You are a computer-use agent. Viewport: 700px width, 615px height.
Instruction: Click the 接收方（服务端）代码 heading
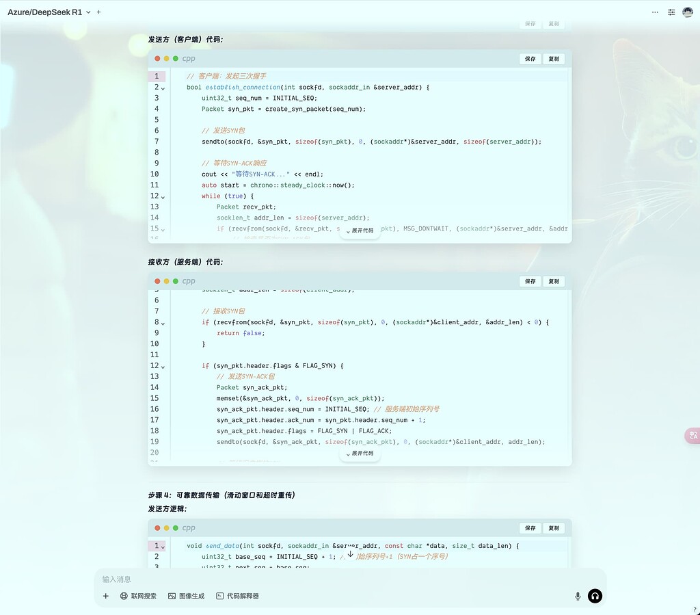tap(185, 262)
